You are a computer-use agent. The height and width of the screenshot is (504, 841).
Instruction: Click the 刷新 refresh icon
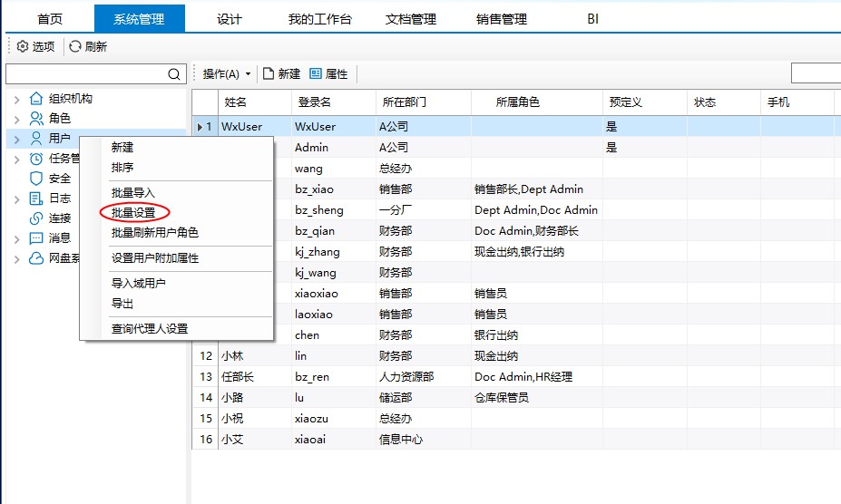(x=75, y=46)
